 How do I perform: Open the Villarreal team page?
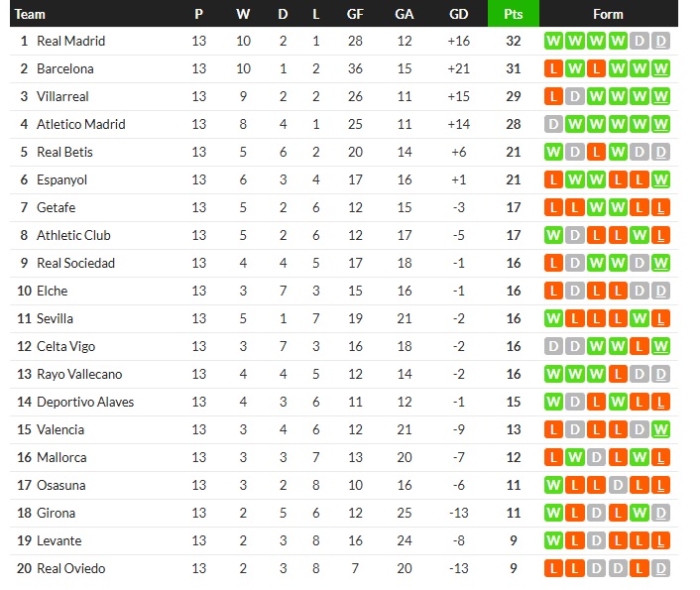tap(64, 96)
